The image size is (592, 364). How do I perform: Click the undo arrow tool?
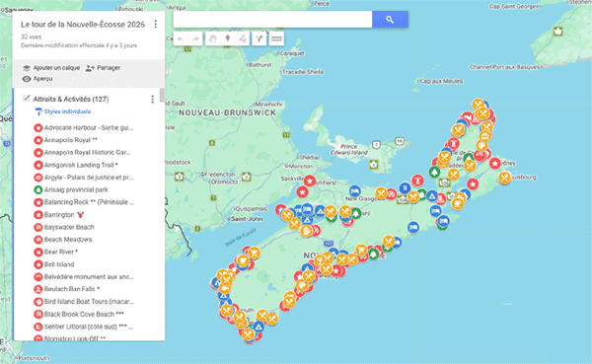(181, 38)
